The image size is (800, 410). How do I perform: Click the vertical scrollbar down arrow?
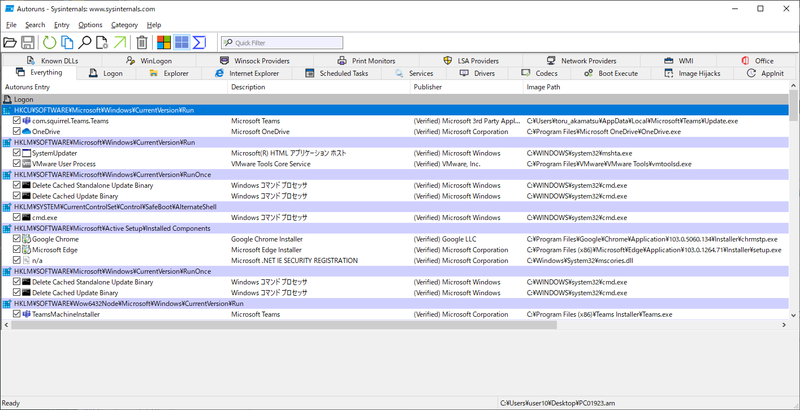(x=793, y=316)
